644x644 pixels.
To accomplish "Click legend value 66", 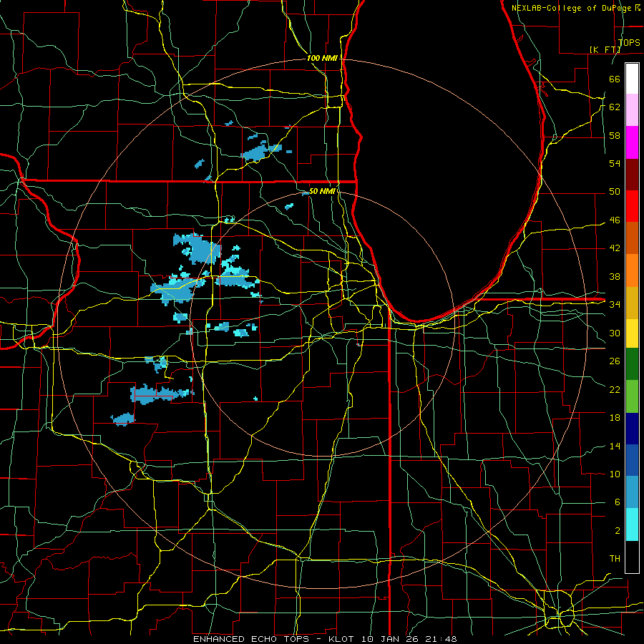I will (615, 79).
